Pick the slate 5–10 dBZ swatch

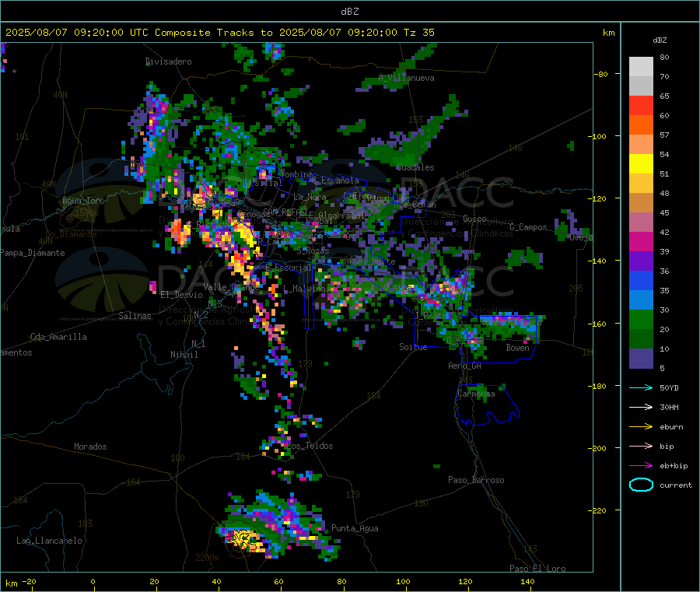tap(641, 358)
